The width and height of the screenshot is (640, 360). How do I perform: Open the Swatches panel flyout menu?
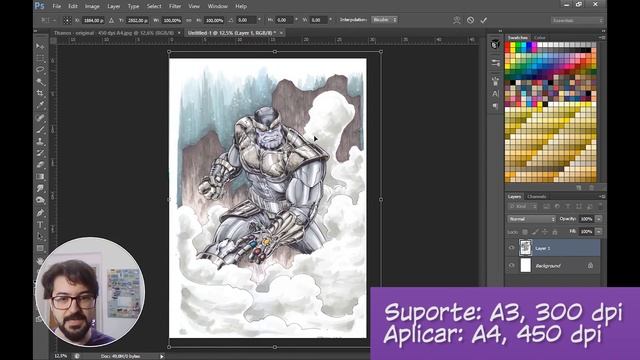pos(602,38)
